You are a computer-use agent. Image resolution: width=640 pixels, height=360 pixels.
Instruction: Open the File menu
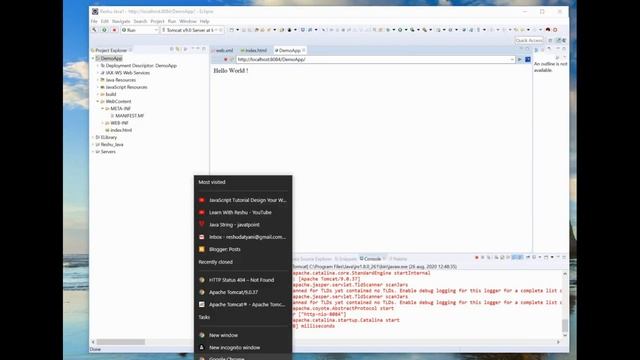pyautogui.click(x=94, y=21)
